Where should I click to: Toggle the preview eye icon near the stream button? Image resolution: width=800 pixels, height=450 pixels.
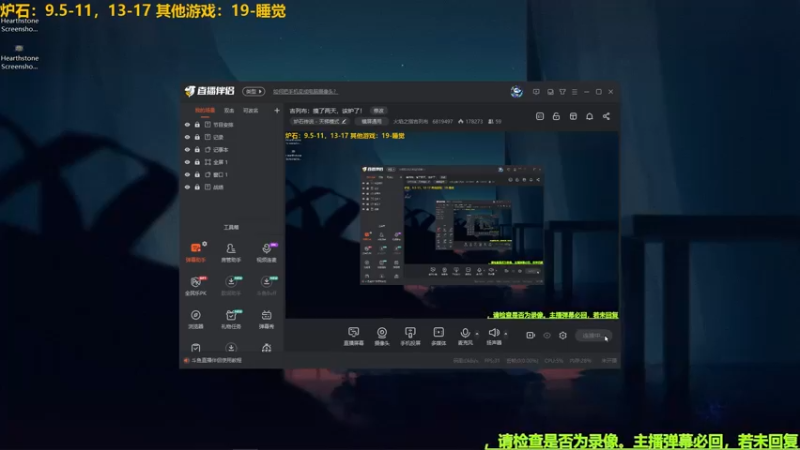point(546,335)
